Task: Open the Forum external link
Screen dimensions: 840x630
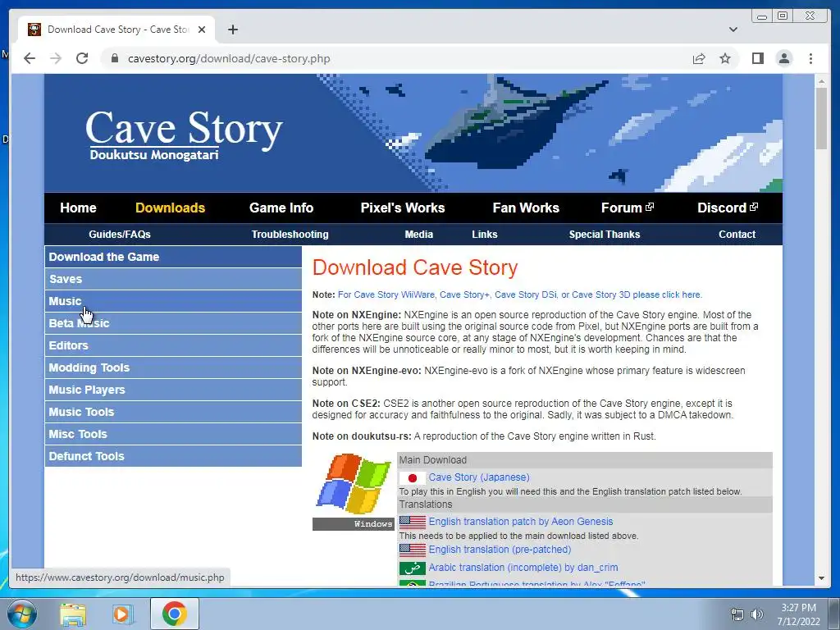Action: pyautogui.click(x=628, y=208)
